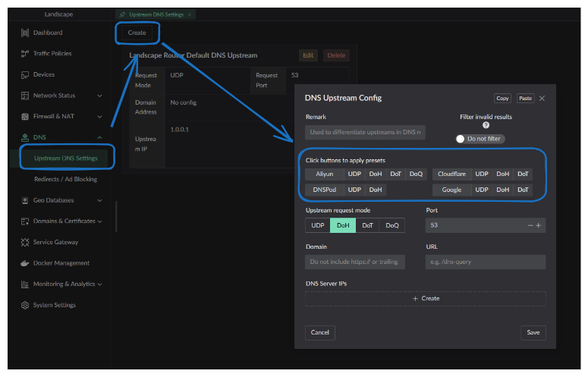Screen dimensions: 588x377
Task: Collapse the DNS menu chevron
Action: click(99, 137)
